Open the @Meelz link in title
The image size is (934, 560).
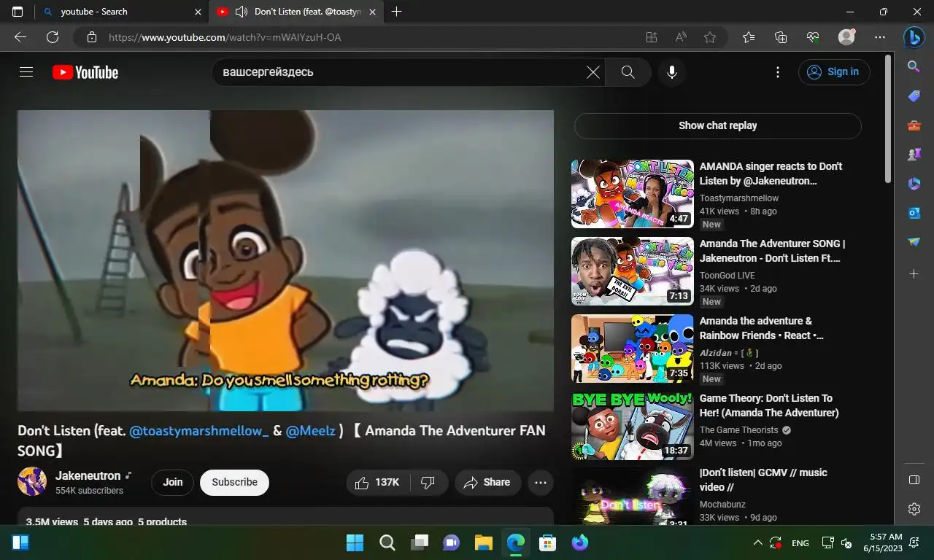click(x=310, y=430)
